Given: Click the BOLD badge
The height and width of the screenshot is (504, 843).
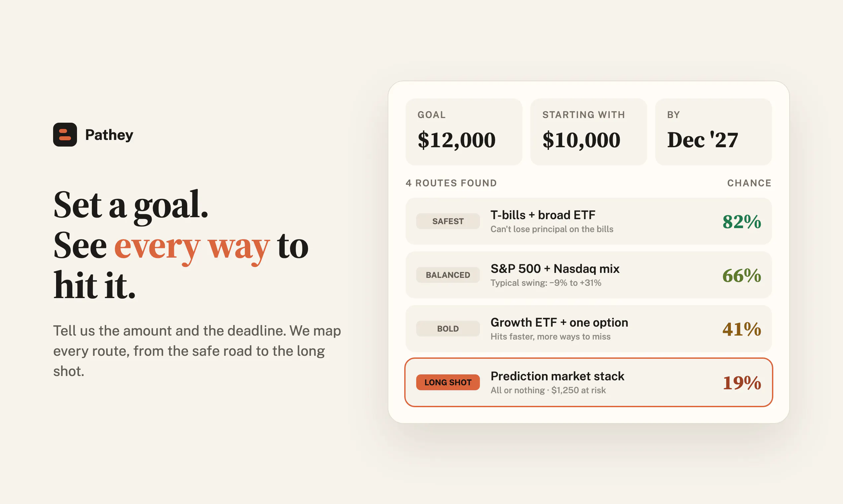Looking at the screenshot, I should 448,328.
